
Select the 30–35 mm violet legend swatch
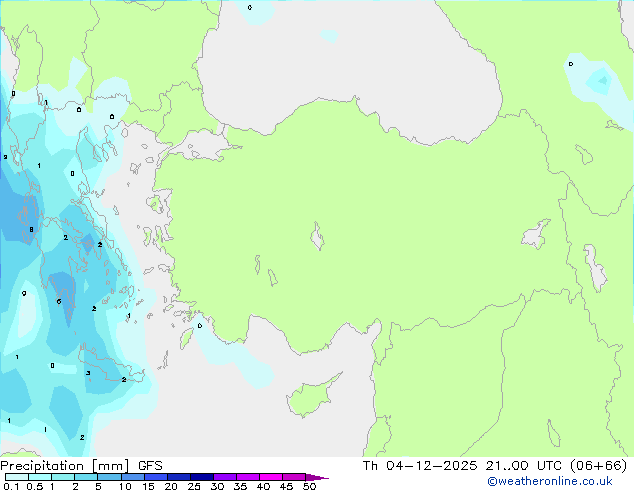(x=224, y=477)
